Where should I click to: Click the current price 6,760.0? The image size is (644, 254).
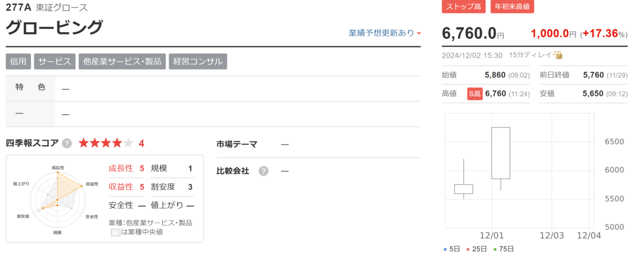coord(469,33)
